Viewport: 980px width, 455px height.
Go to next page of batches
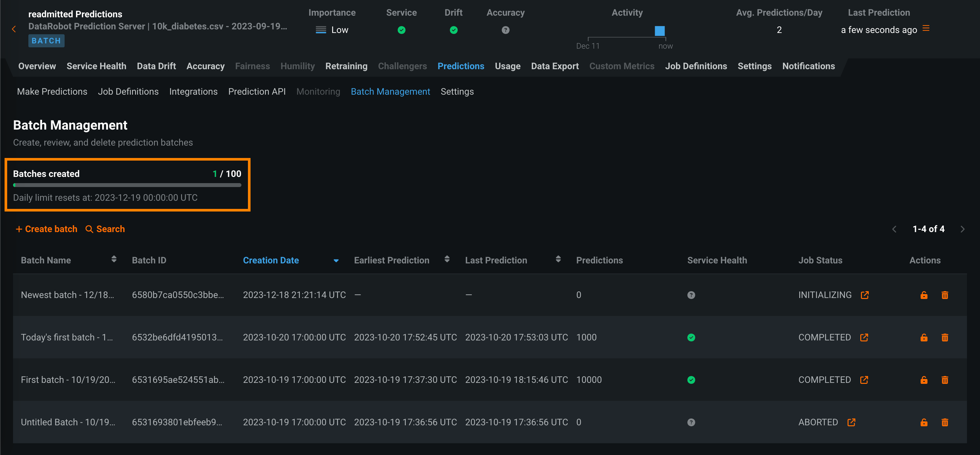pos(962,229)
